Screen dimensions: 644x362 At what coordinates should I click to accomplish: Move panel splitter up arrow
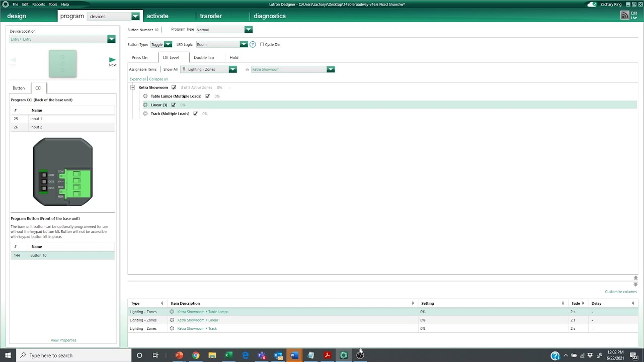tap(635, 278)
